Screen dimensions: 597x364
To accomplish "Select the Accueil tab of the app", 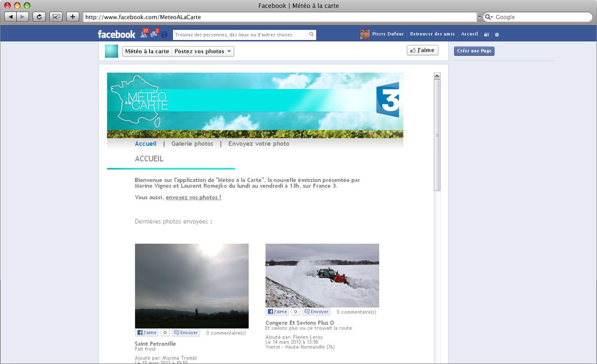I will click(x=146, y=144).
